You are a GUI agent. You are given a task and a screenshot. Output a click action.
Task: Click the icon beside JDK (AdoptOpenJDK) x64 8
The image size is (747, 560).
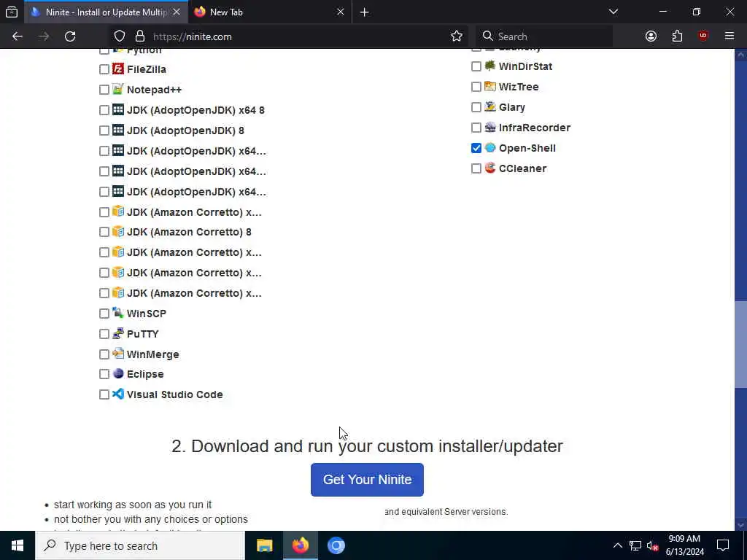point(118,109)
